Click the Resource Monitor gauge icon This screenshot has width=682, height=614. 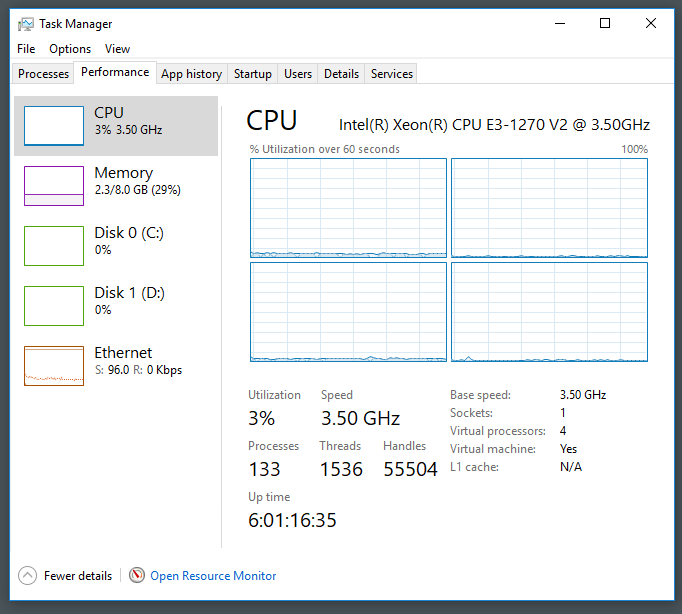(137, 575)
